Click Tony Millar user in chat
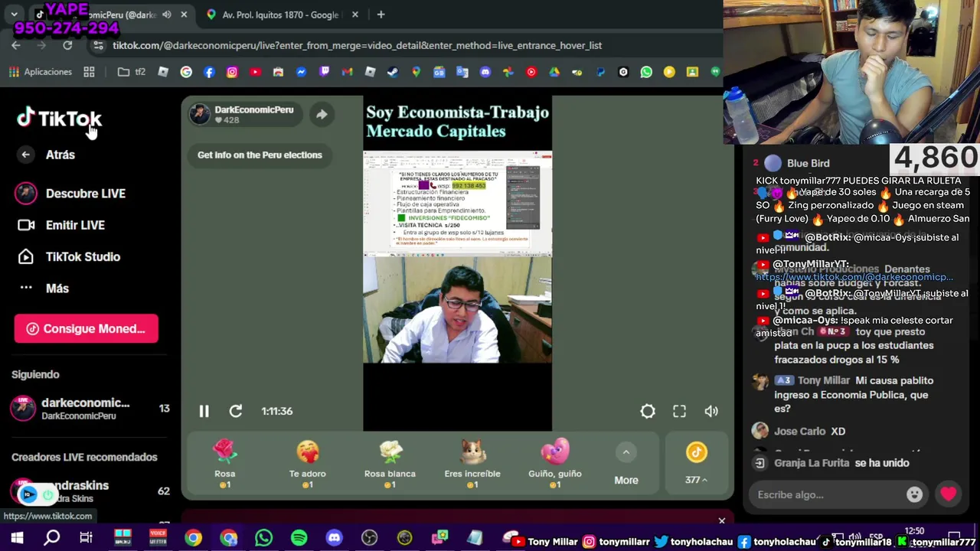 point(823,380)
